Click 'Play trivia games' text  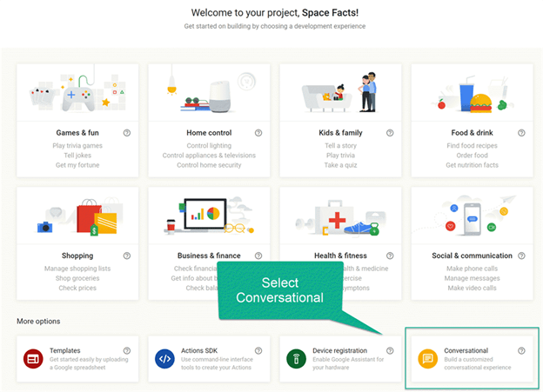[x=77, y=146]
